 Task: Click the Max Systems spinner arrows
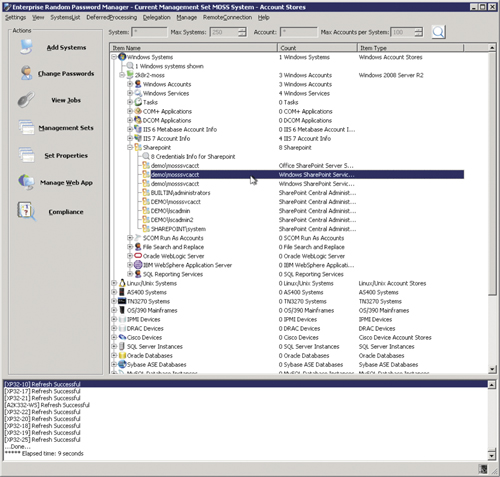243,32
